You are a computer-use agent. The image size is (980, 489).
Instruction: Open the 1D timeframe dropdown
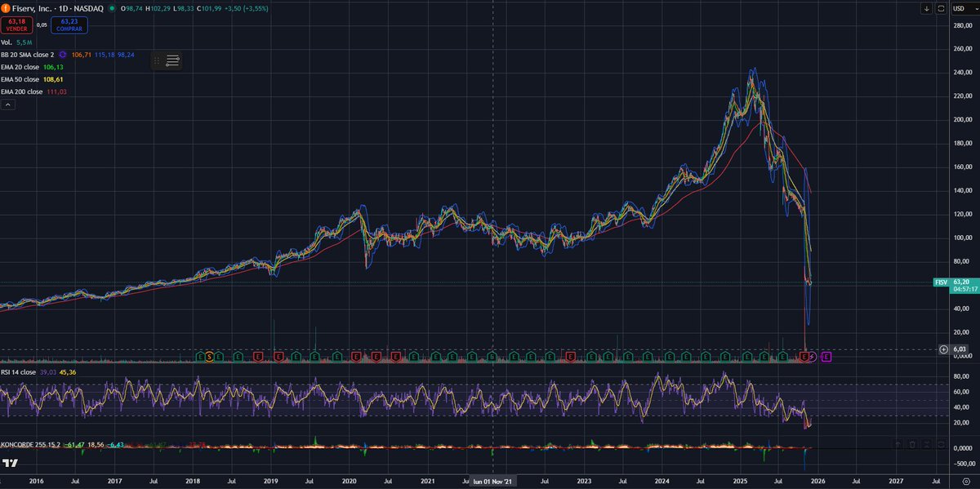click(x=62, y=8)
